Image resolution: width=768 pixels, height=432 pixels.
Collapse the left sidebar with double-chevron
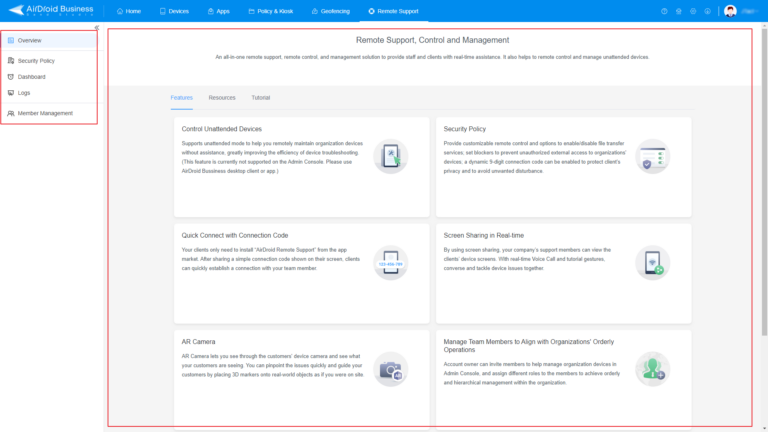click(x=96, y=28)
